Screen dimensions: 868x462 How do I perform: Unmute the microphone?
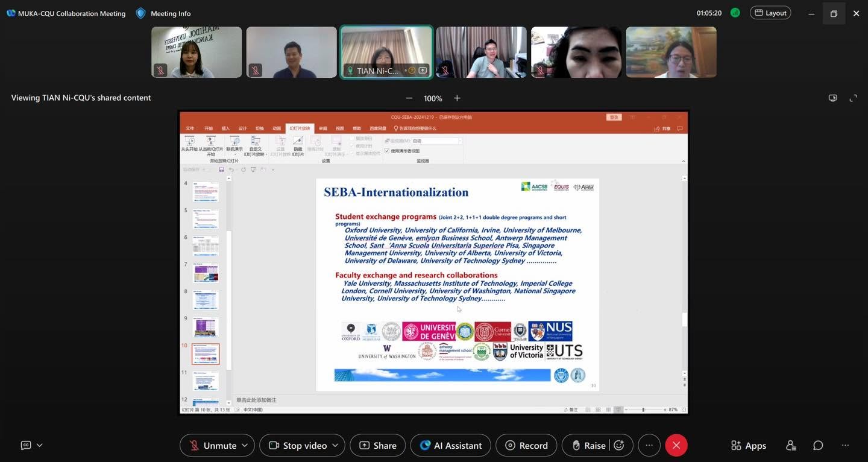coord(213,445)
